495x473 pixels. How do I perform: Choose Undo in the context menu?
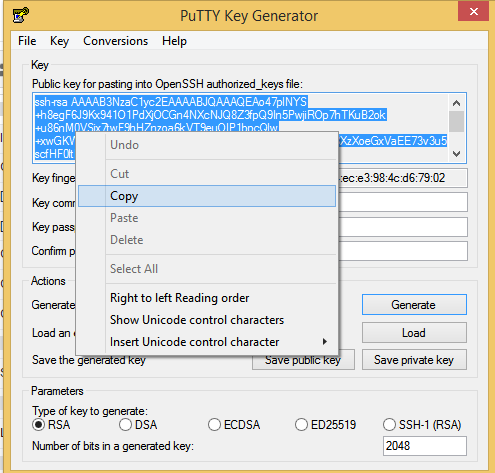point(207,145)
